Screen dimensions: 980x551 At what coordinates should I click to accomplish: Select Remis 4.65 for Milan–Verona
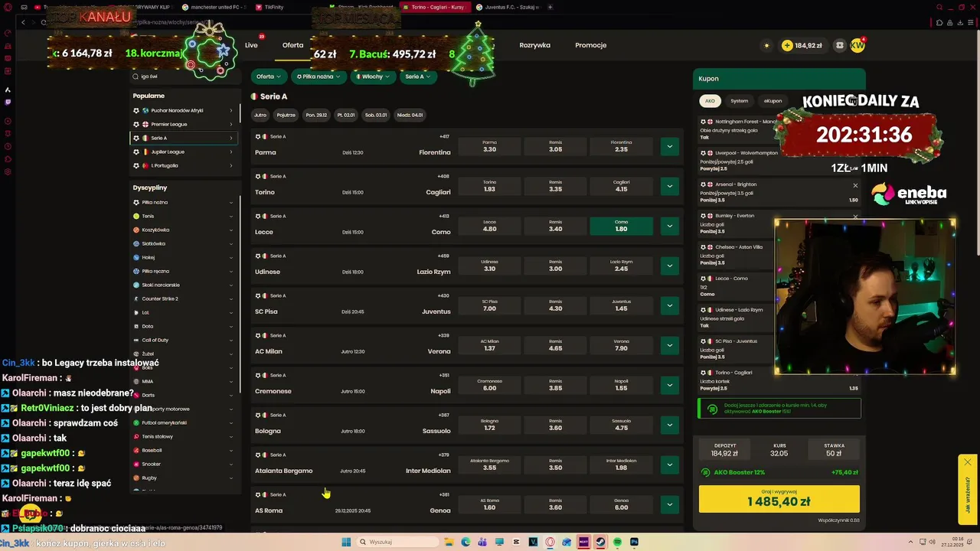coord(556,345)
